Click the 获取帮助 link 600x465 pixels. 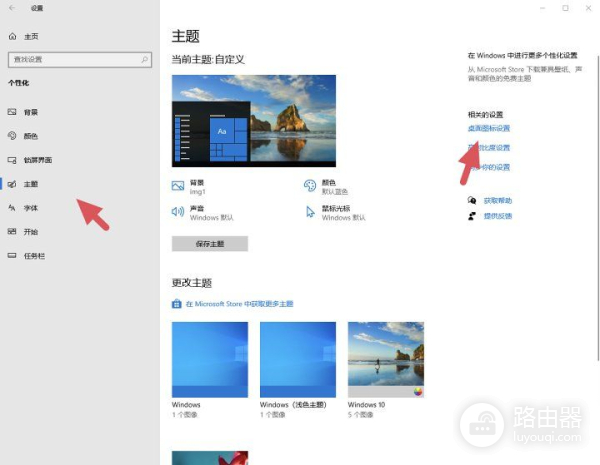(x=498, y=201)
